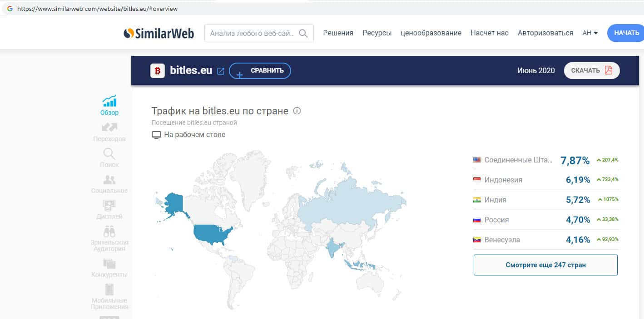Click the India flag icon
The image size is (644, 319).
477,200
